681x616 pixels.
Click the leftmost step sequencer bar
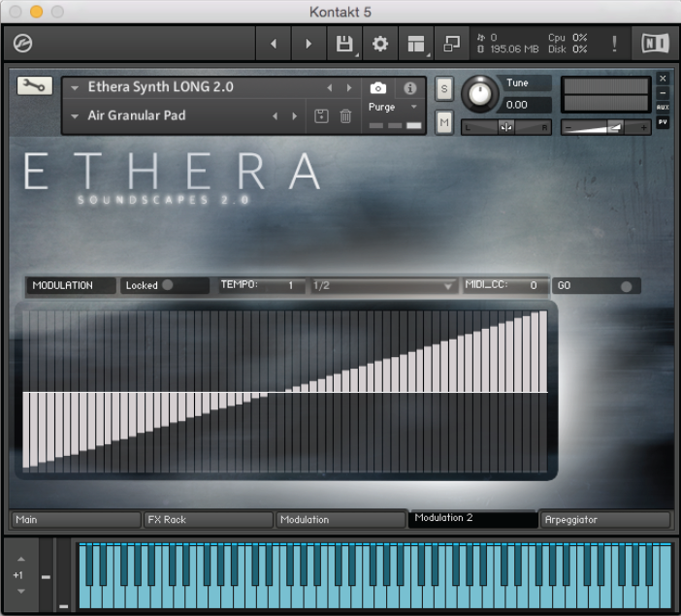(26, 429)
